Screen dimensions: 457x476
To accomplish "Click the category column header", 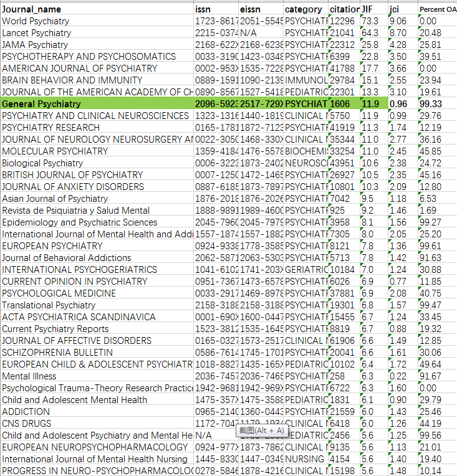I will (305, 9).
